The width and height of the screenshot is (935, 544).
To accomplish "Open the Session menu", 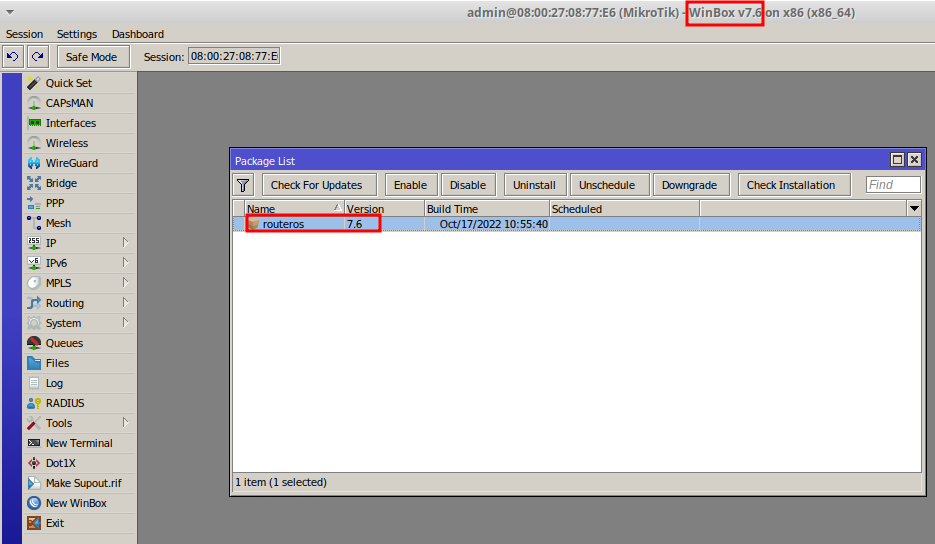I will coord(24,34).
